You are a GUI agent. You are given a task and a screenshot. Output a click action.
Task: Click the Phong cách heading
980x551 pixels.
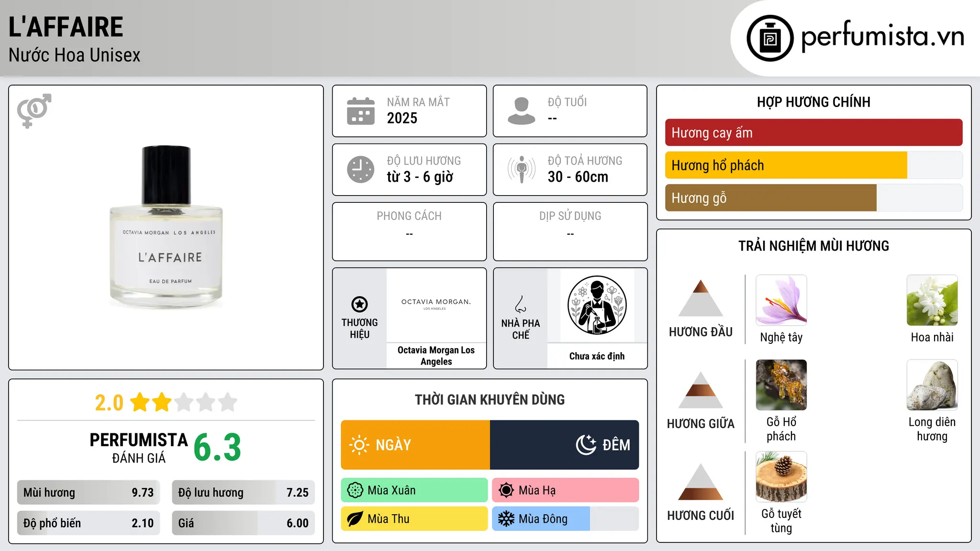click(409, 216)
